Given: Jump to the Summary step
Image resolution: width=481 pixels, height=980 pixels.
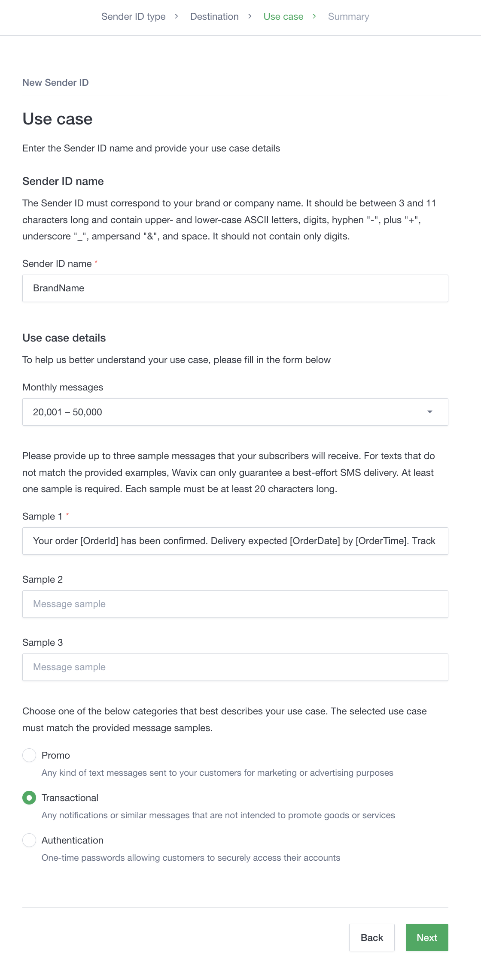Looking at the screenshot, I should (x=348, y=17).
